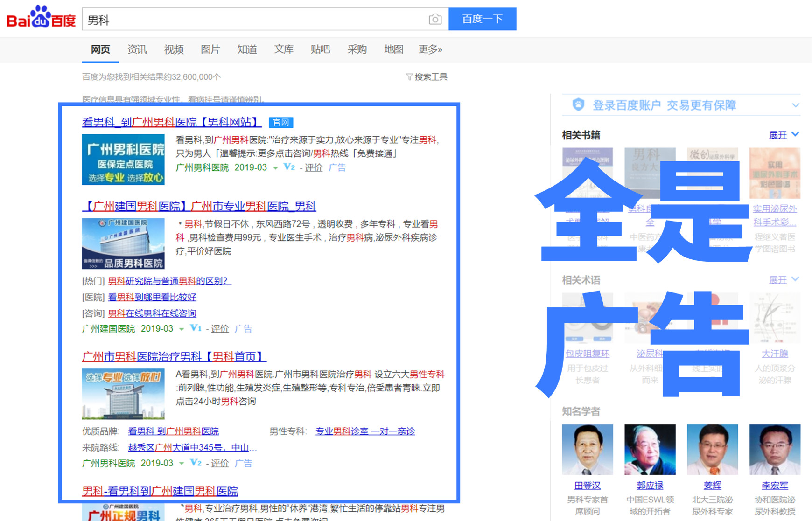
Task: Open camera image search icon
Action: pyautogui.click(x=435, y=19)
